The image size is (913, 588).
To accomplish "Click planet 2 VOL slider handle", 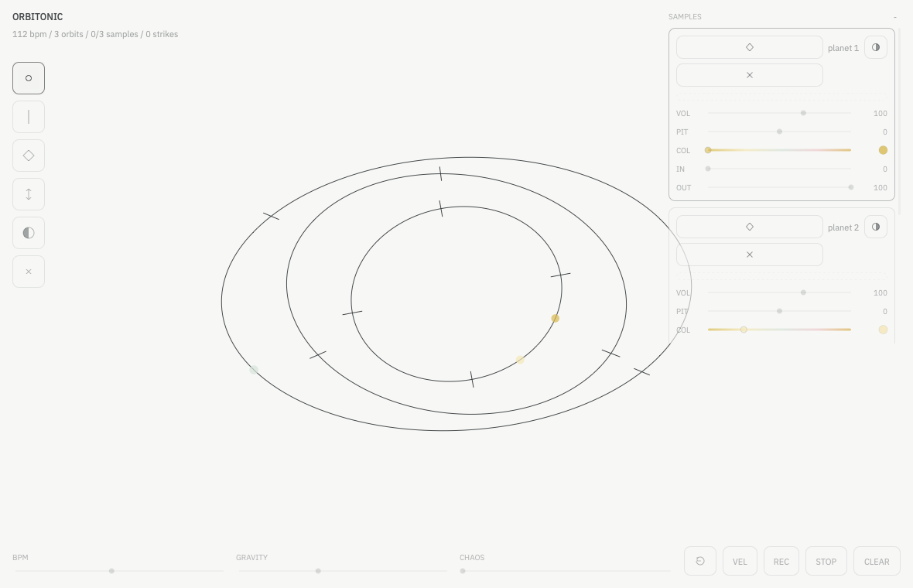I will [804, 292].
